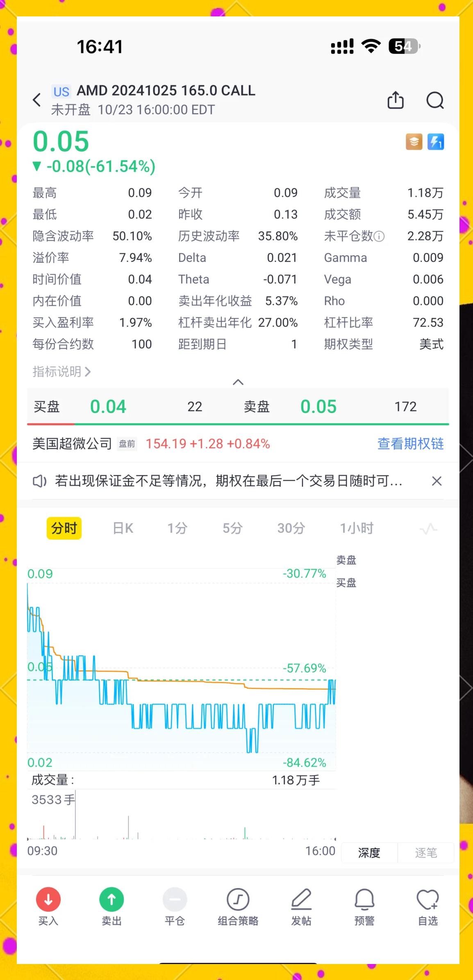Screen dimensions: 473x980
Task: Select the 逐笔 tick-by-tick toggle
Action: [x=426, y=853]
